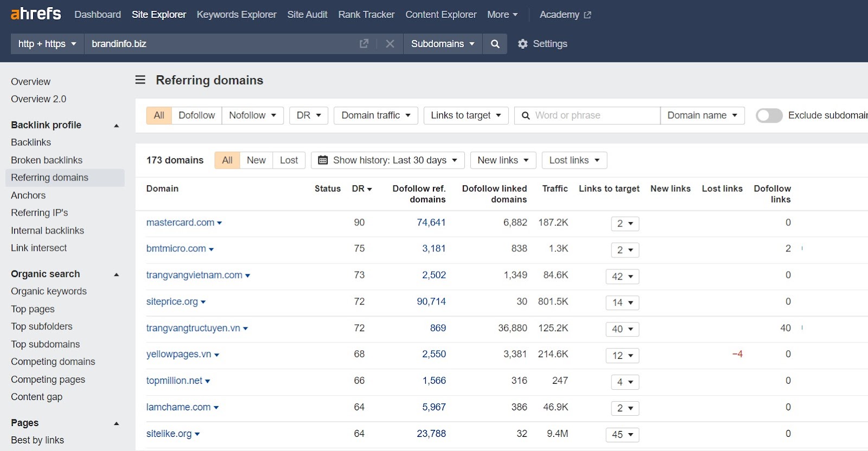
Task: Open the New links filter dropdown
Action: pyautogui.click(x=503, y=160)
